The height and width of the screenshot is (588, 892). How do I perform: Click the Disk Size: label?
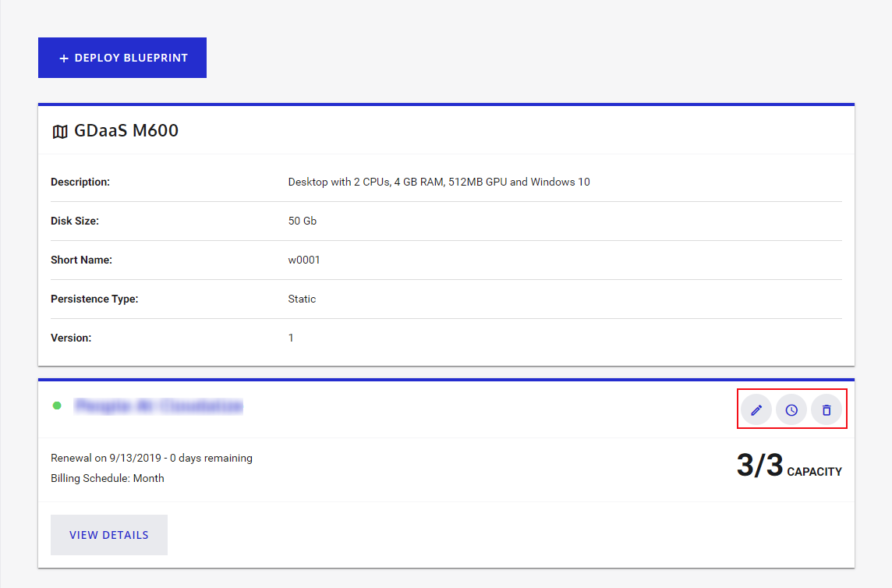click(x=75, y=221)
